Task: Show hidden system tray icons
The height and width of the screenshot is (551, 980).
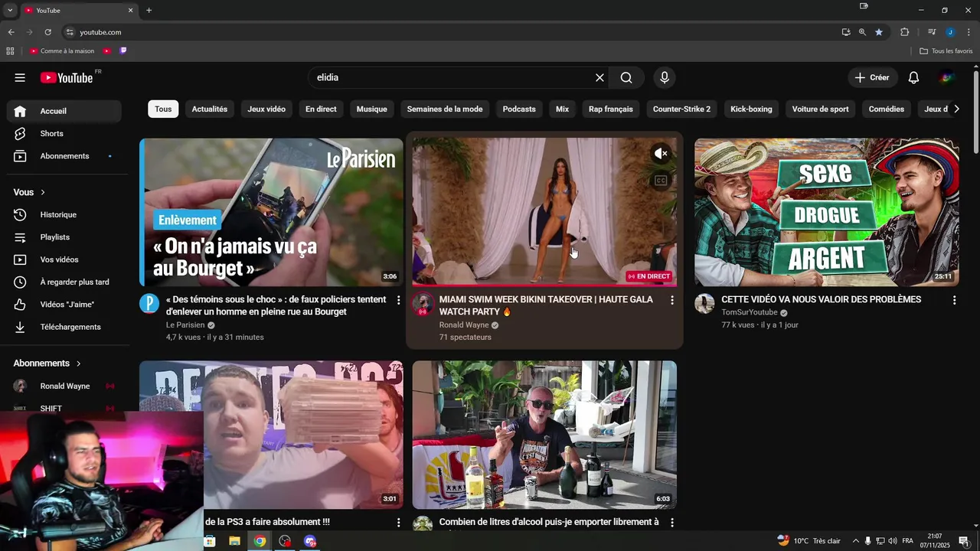Action: 855,541
